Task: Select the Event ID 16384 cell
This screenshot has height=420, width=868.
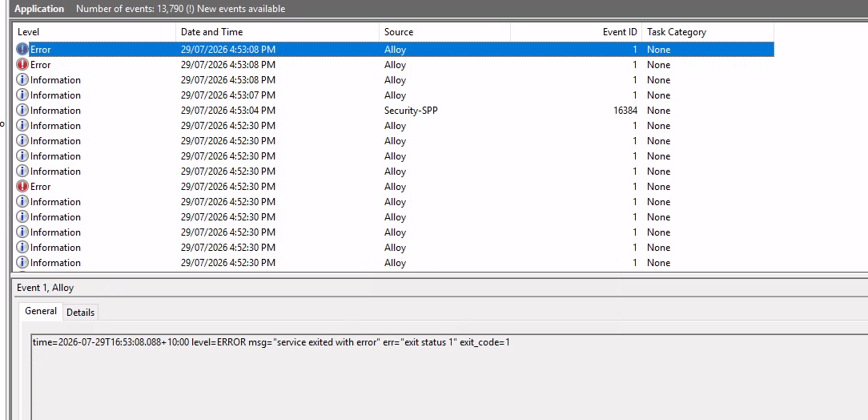Action: [x=625, y=111]
